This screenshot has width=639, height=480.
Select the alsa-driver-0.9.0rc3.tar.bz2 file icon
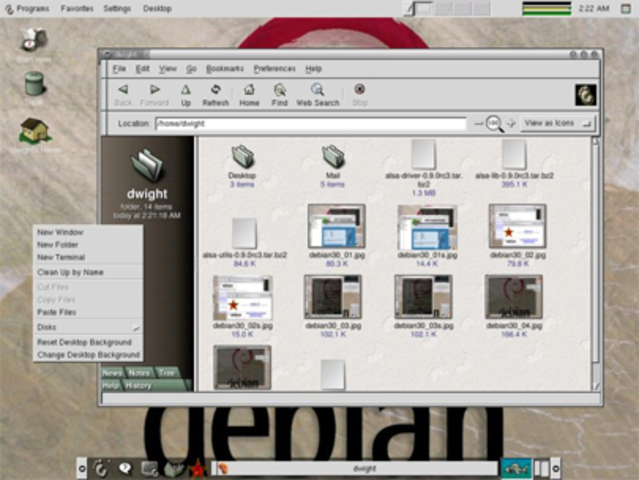coord(423,154)
